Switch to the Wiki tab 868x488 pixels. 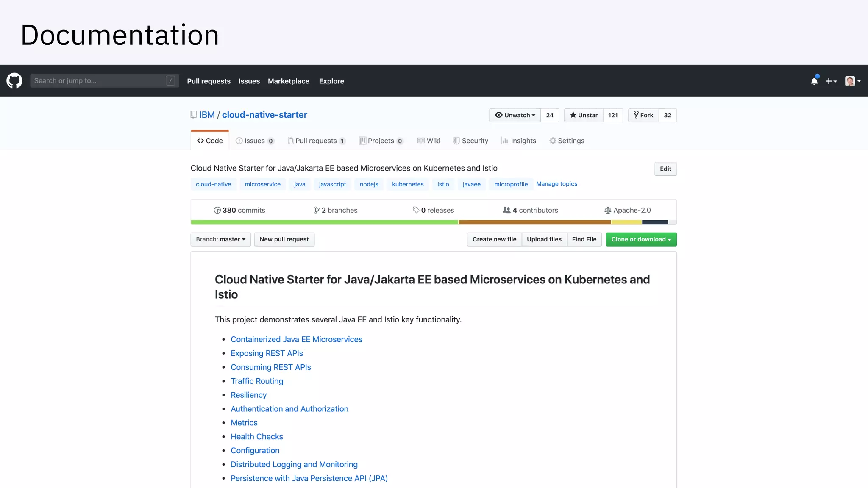428,141
